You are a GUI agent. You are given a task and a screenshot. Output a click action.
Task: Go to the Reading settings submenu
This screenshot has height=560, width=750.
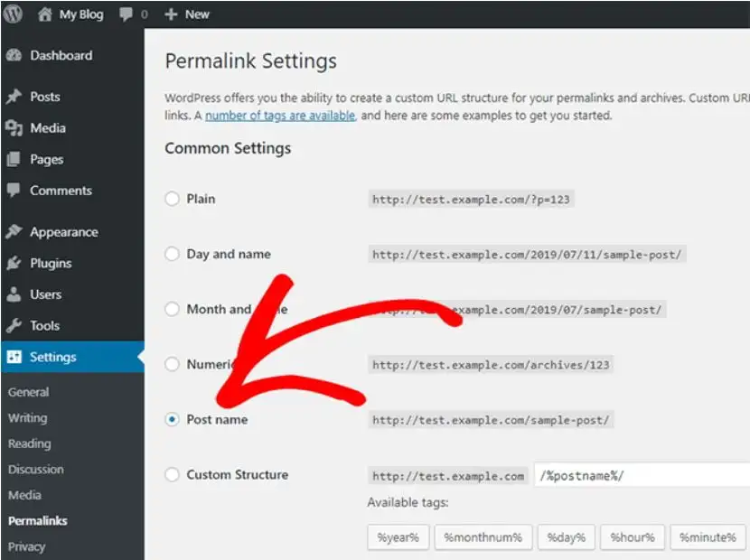pos(30,443)
